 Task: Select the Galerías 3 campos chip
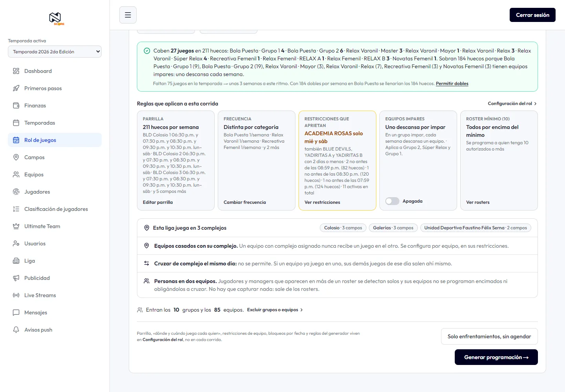393,228
